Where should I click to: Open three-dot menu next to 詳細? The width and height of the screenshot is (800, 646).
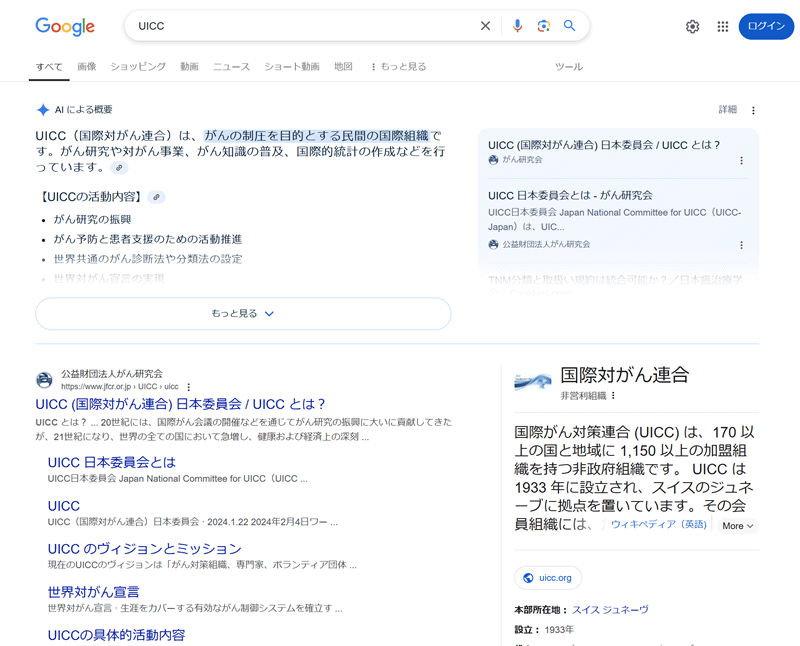(x=753, y=110)
